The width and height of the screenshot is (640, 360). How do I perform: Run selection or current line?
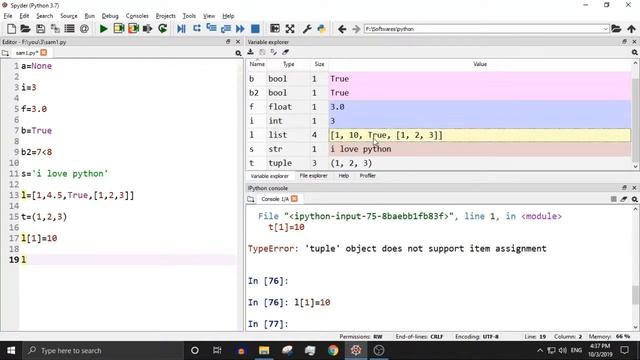click(x=148, y=29)
